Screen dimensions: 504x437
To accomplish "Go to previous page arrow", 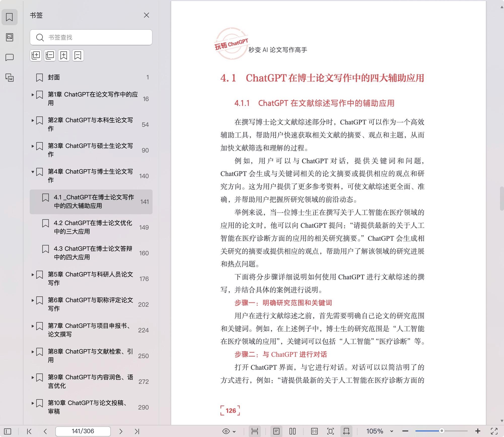I will pyautogui.click(x=45, y=431).
